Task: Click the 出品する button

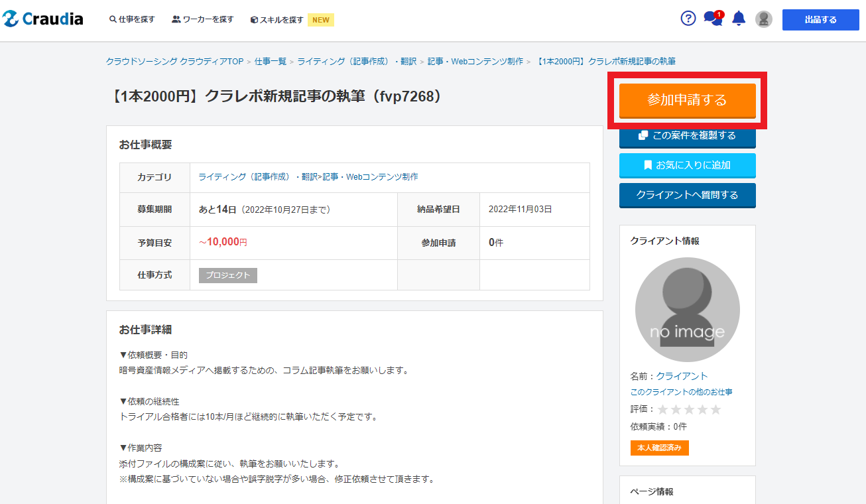Action: click(820, 20)
